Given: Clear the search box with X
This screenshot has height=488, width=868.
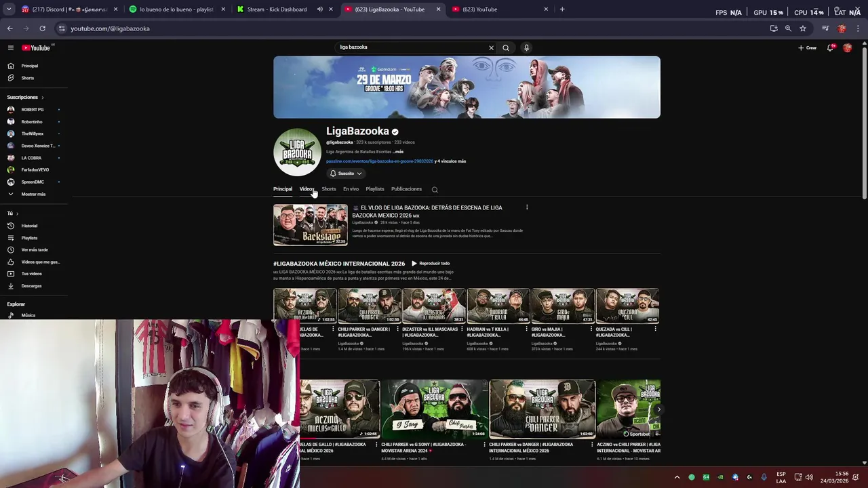Looking at the screenshot, I should tap(491, 47).
